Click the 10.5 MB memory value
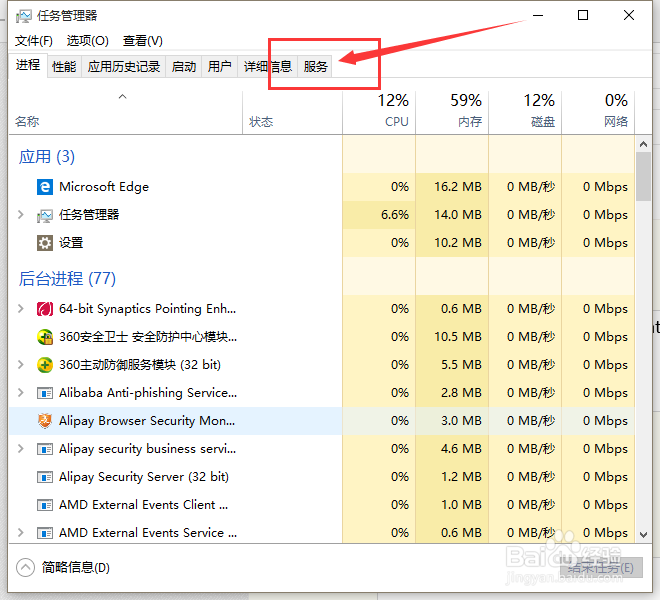Viewport: 660px width, 600px height. tap(458, 337)
